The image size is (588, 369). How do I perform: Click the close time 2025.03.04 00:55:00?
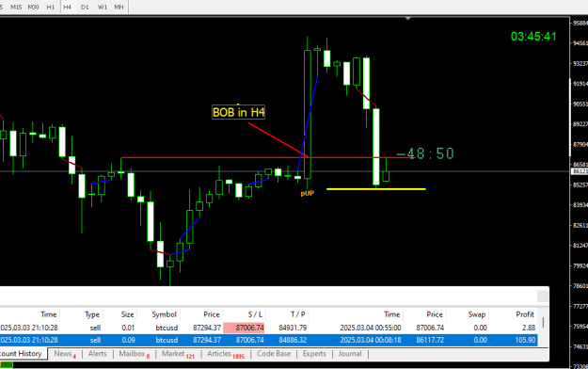(x=371, y=328)
